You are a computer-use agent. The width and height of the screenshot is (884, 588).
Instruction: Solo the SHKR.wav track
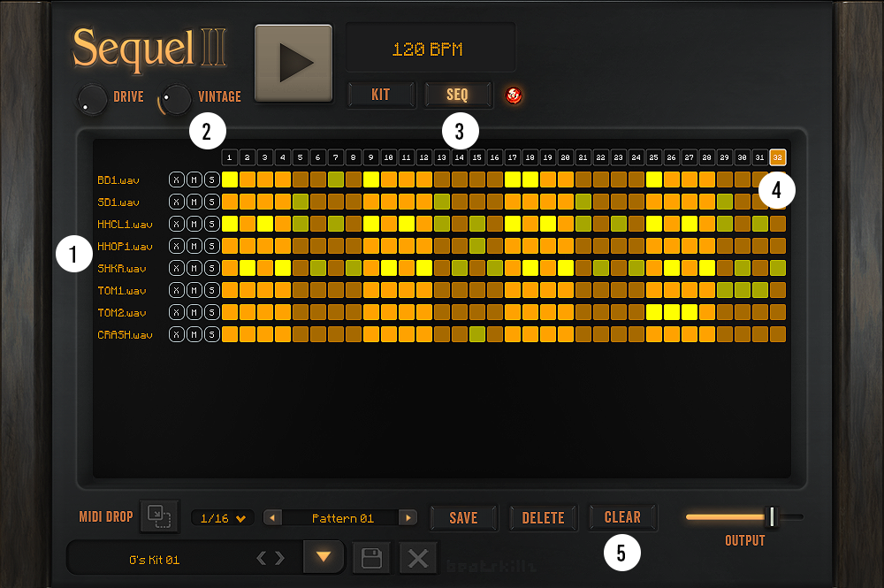tap(212, 268)
